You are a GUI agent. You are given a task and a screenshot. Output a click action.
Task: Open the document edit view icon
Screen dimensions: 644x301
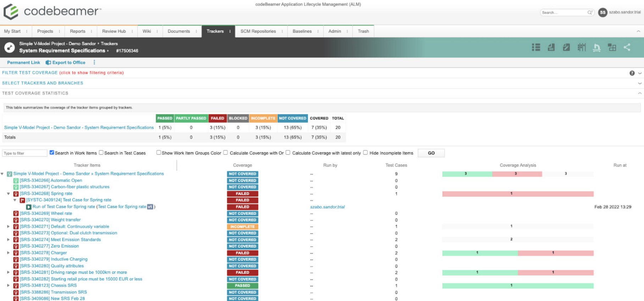[566, 47]
